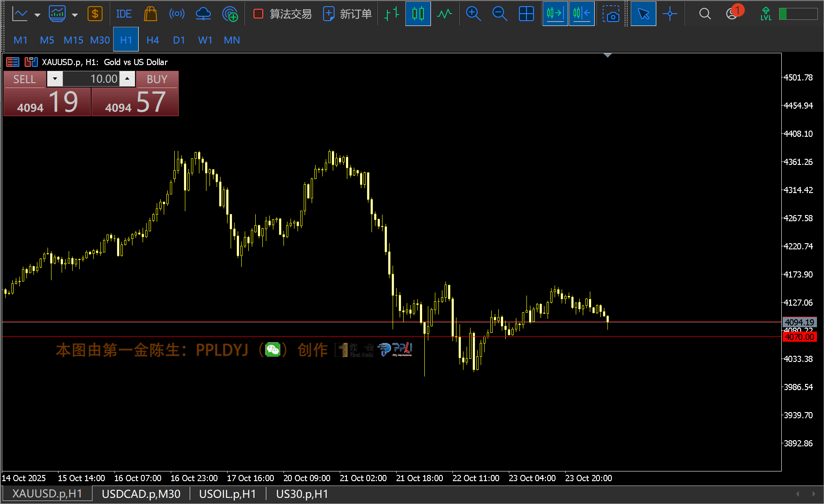Switch to the USOIL.p,H1 chart tab
Image resolution: width=824 pixels, height=504 pixels.
(x=227, y=494)
